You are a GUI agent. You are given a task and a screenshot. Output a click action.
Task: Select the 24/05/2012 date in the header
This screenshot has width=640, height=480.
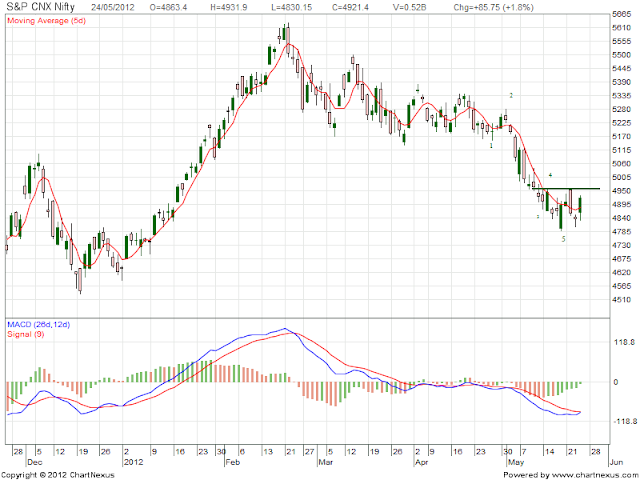coord(113,7)
